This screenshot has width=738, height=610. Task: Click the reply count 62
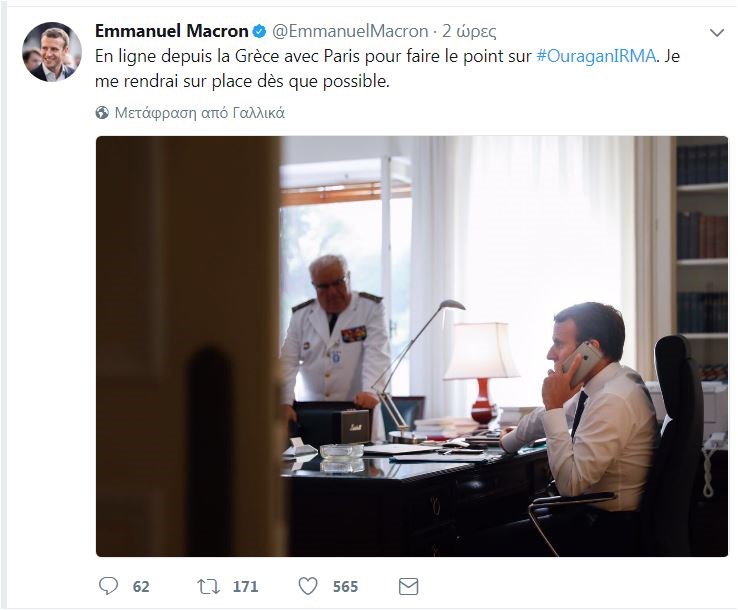(141, 587)
